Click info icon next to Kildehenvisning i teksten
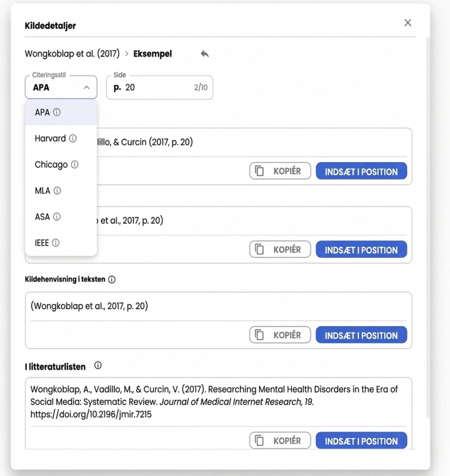 click(x=112, y=279)
